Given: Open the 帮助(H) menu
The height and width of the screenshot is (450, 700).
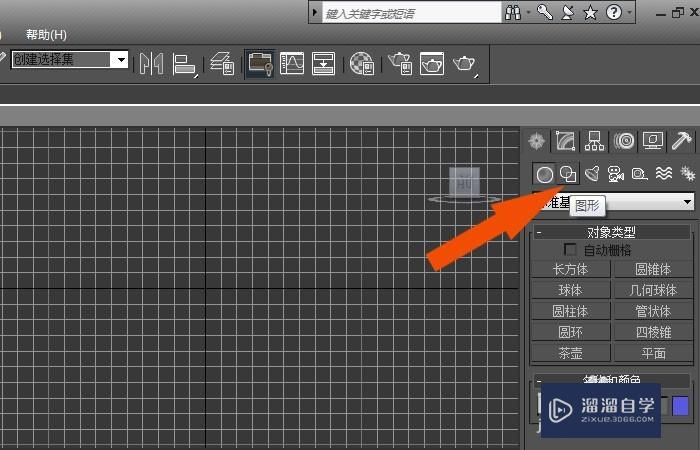Looking at the screenshot, I should [x=46, y=34].
